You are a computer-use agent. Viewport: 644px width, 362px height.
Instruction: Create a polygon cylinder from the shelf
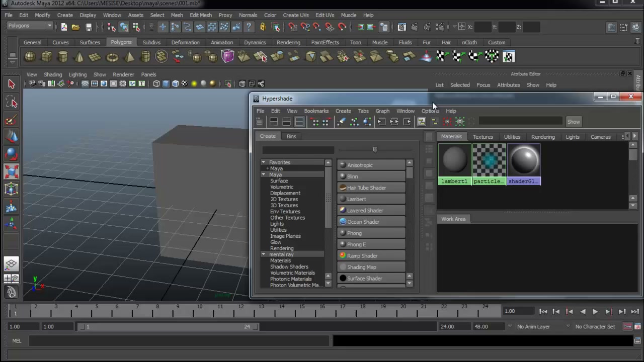tap(63, 57)
